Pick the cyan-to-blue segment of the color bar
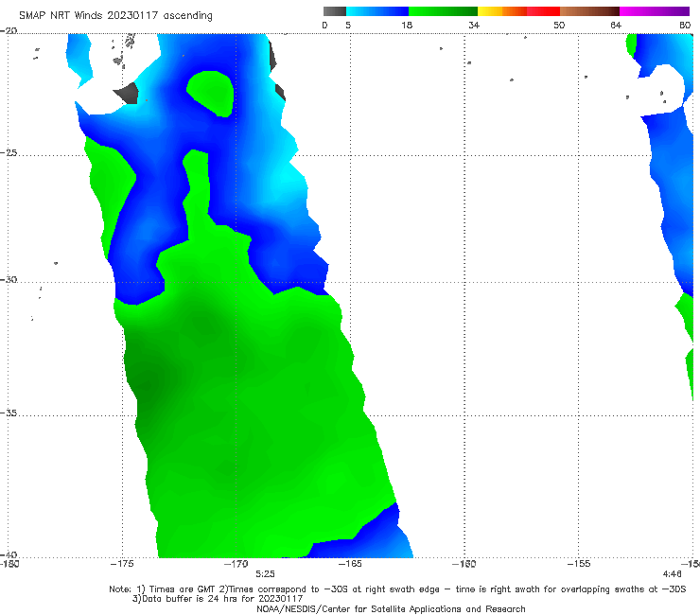Image resolution: width=700 pixels, height=615 pixels. (377, 11)
